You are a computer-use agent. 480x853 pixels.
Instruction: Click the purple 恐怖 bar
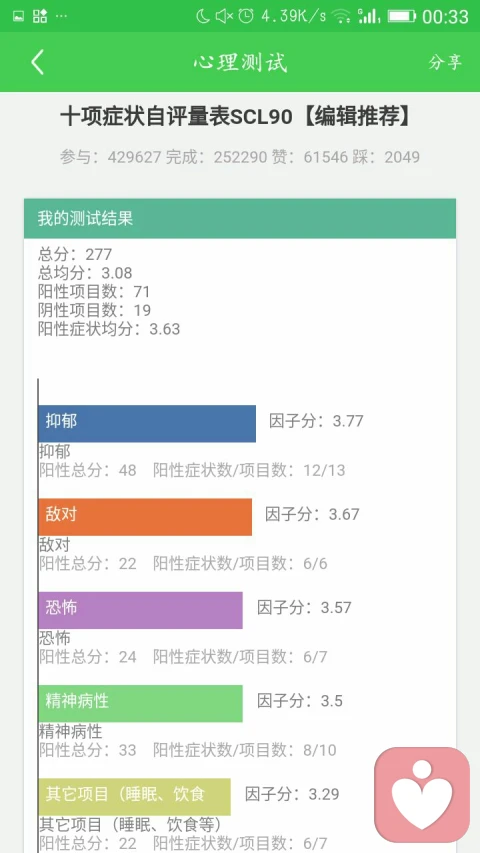tap(140, 610)
